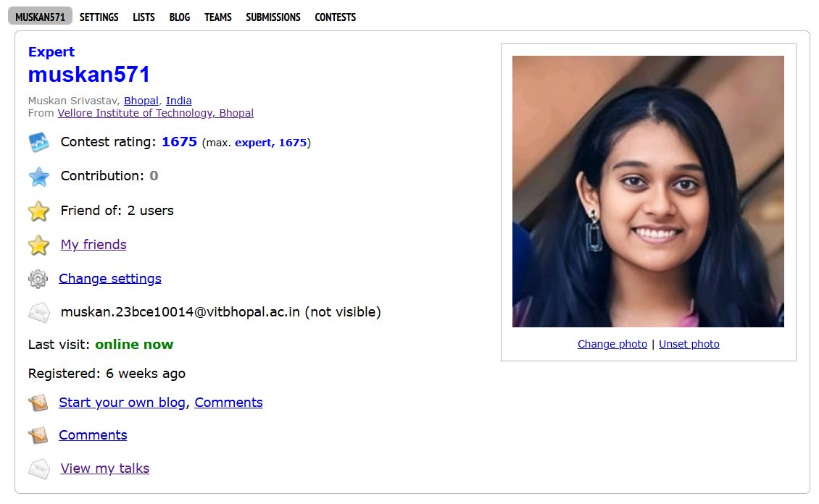819x504 pixels.
Task: Click the notepad icon beside Start your own blog
Action: (38, 403)
